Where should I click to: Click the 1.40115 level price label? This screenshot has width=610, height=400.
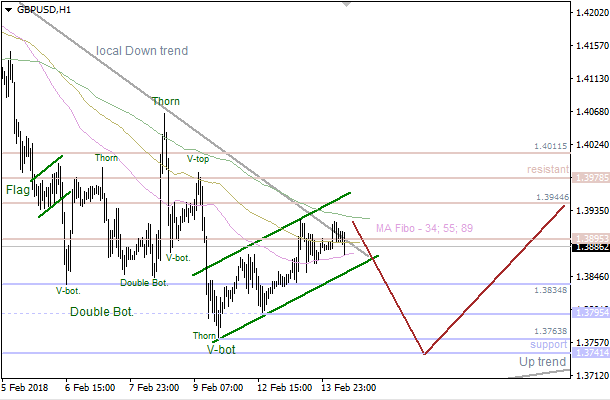(x=550, y=146)
